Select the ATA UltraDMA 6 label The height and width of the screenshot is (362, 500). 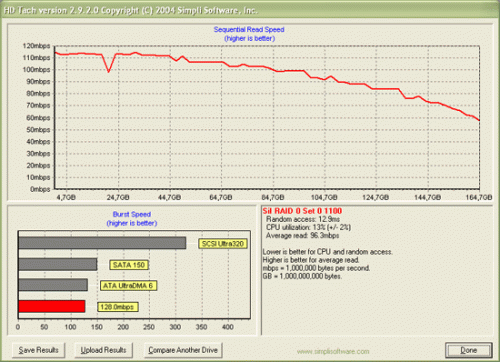128,286
